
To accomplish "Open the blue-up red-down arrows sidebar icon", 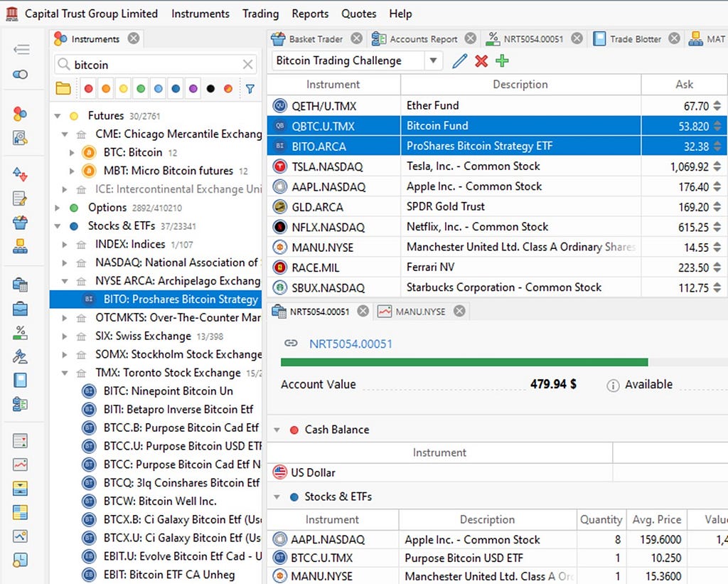I will (20, 174).
